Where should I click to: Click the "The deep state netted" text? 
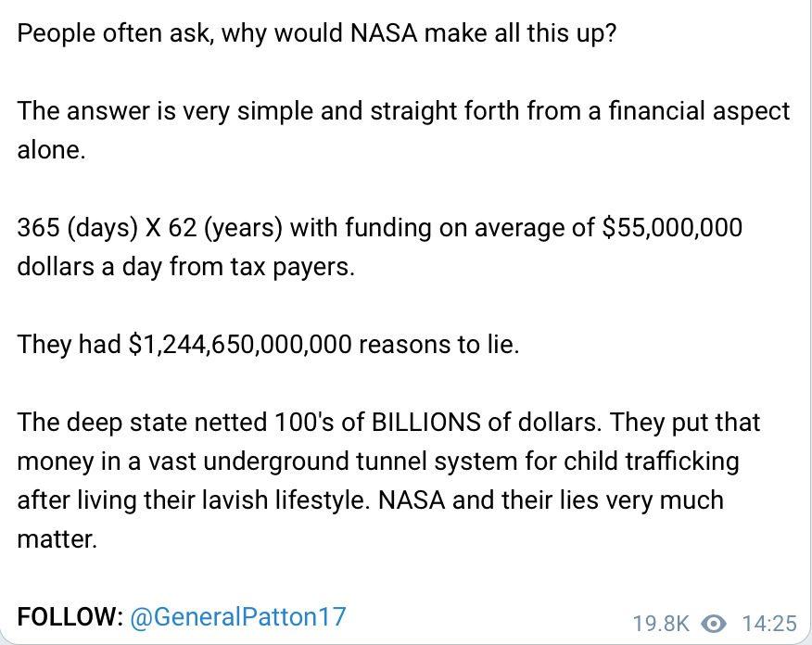click(143, 423)
